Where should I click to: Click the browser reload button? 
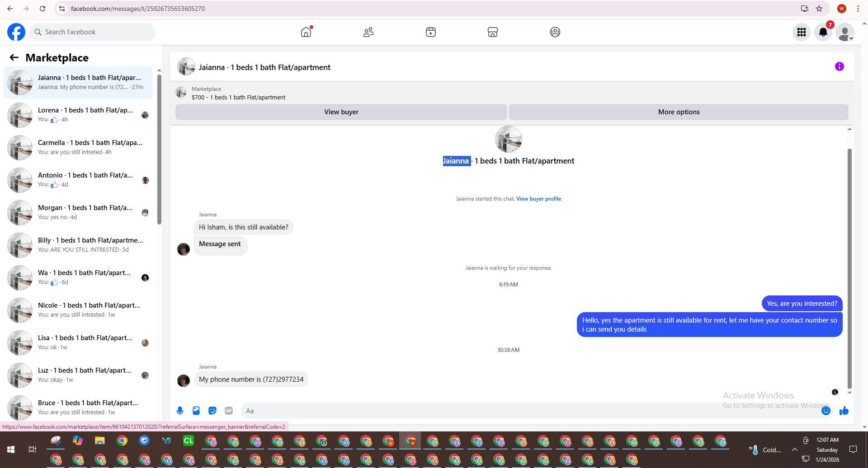(42, 9)
